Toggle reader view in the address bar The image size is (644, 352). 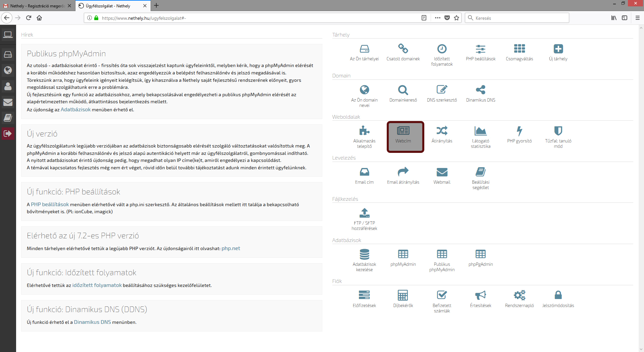tap(424, 18)
